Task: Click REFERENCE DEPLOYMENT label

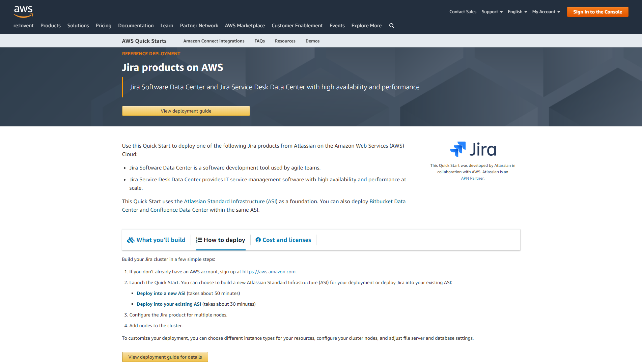Action: pos(151,54)
